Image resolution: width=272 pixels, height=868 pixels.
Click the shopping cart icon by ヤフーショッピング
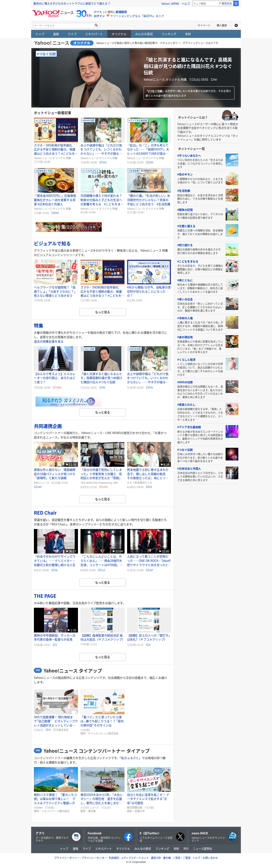108,16
